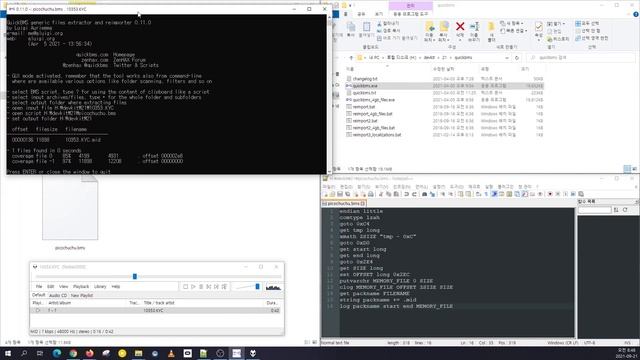Open the View menu in foobar2000
This screenshot has height=360, width=640.
click(x=64, y=287)
